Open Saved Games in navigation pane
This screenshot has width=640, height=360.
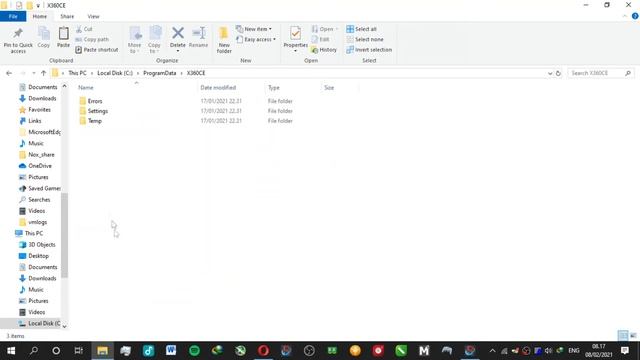40,189
